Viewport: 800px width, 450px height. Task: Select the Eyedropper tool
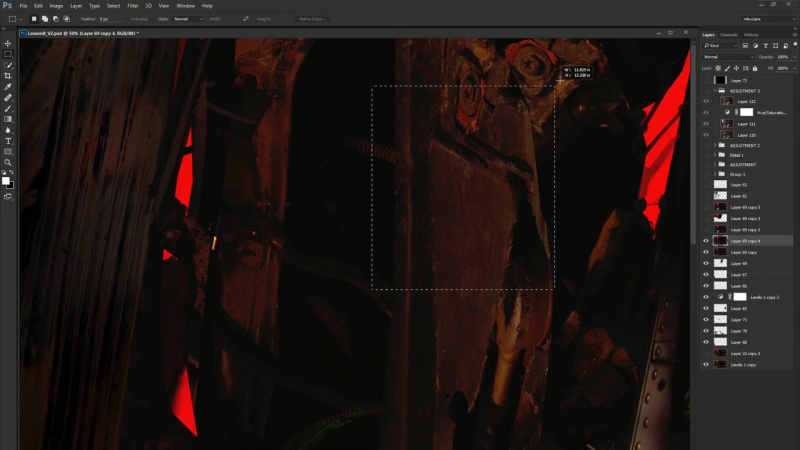[8, 87]
